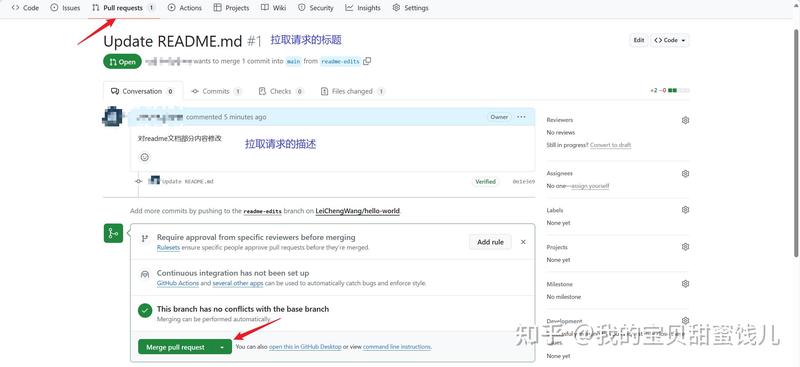The width and height of the screenshot is (800, 367).
Task: Click the add reaction smiley icon
Action: coord(145,157)
